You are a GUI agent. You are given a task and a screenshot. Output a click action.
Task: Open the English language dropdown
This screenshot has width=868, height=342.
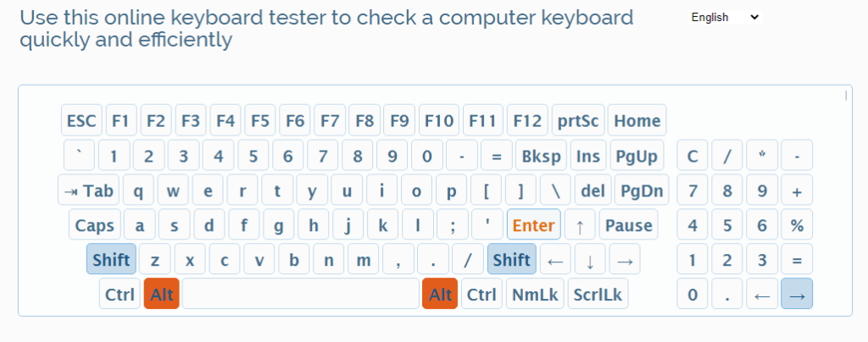click(725, 17)
